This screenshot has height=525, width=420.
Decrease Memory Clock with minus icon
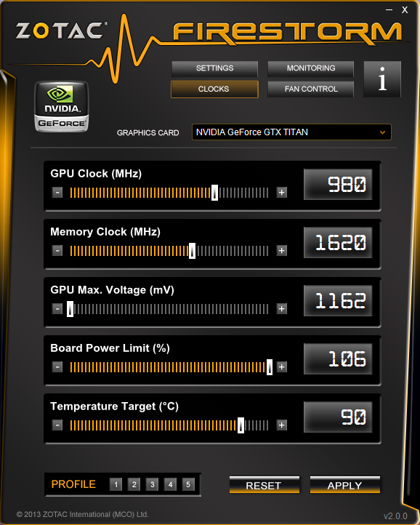pyautogui.click(x=57, y=250)
